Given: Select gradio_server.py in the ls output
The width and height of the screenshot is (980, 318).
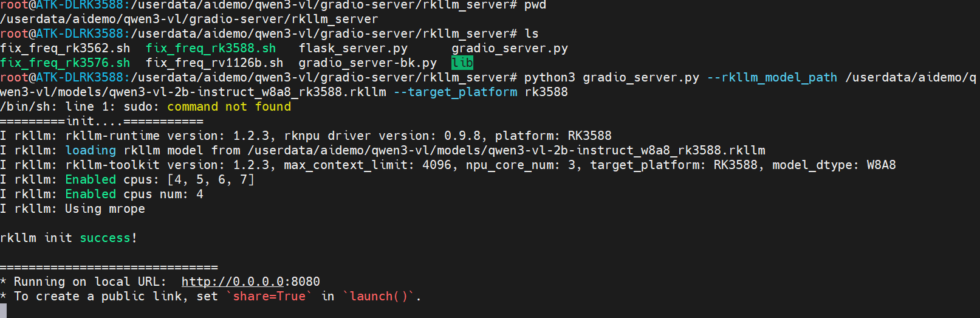Looking at the screenshot, I should [510, 48].
